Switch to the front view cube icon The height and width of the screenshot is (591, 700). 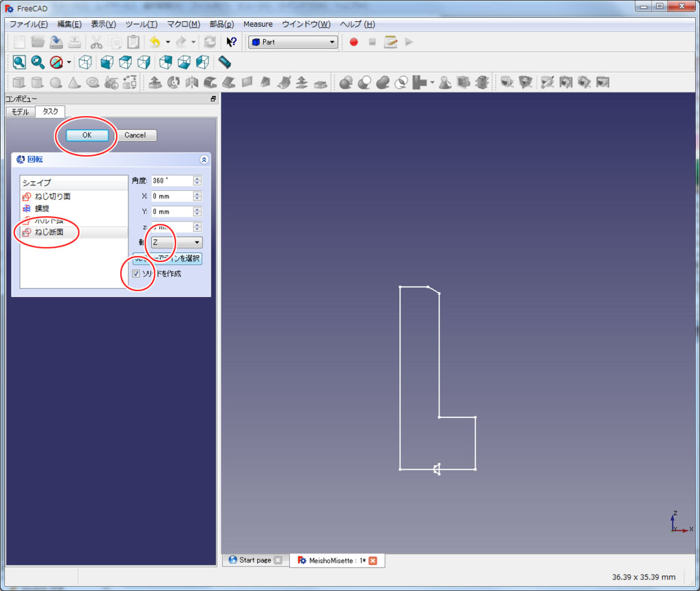click(x=107, y=62)
